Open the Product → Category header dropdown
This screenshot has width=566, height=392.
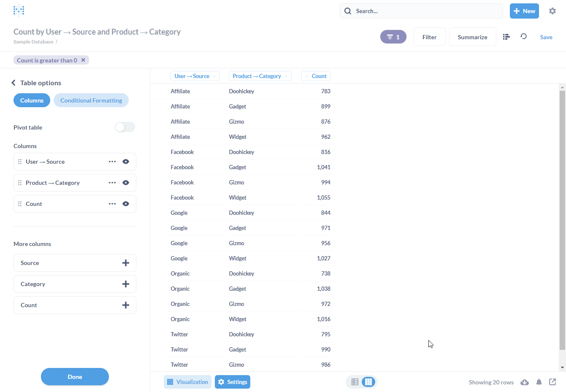pos(287,76)
